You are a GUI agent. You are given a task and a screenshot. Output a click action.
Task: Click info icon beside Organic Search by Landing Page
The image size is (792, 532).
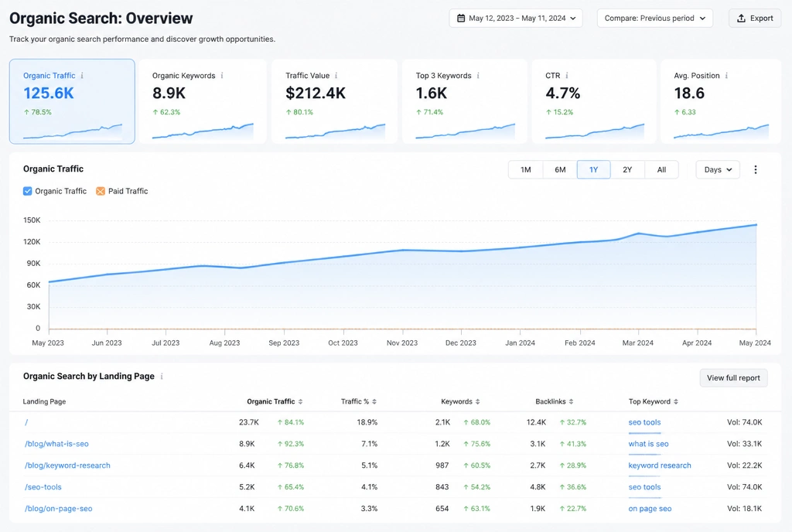[162, 377]
